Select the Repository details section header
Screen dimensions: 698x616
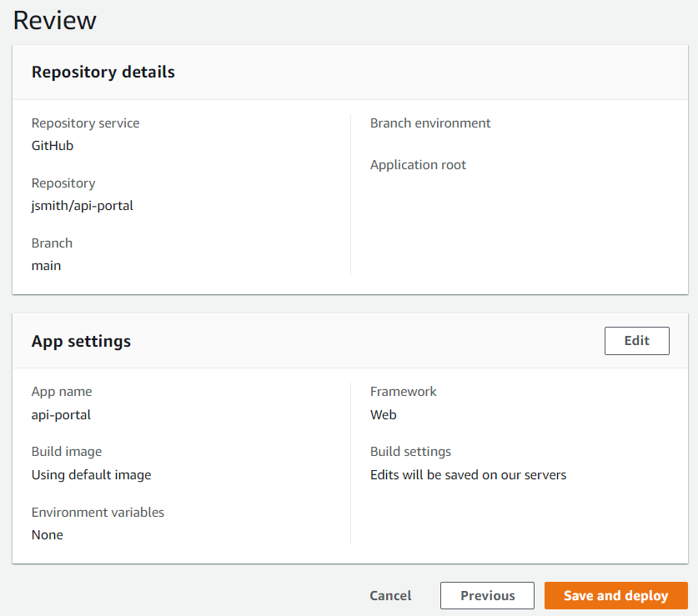point(103,73)
